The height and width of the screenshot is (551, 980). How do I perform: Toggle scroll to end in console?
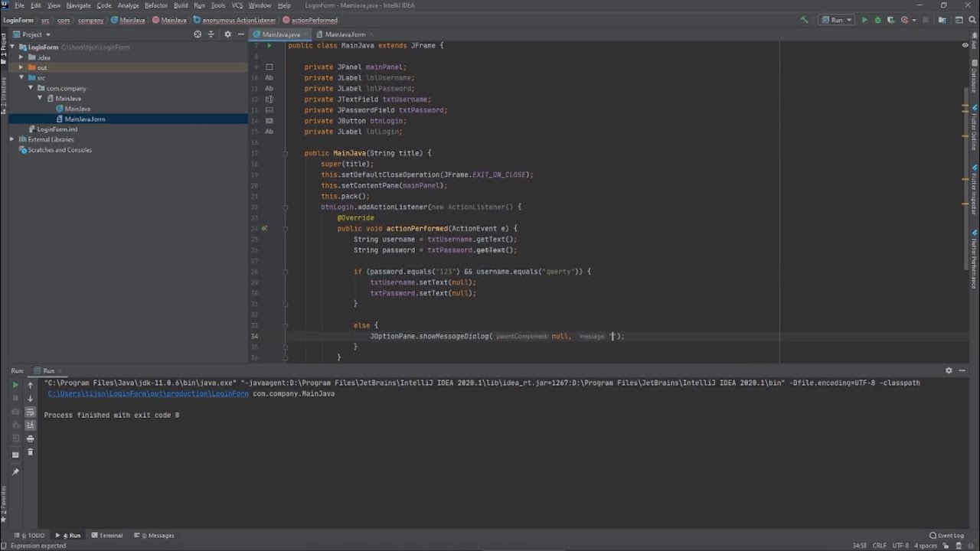point(30,425)
